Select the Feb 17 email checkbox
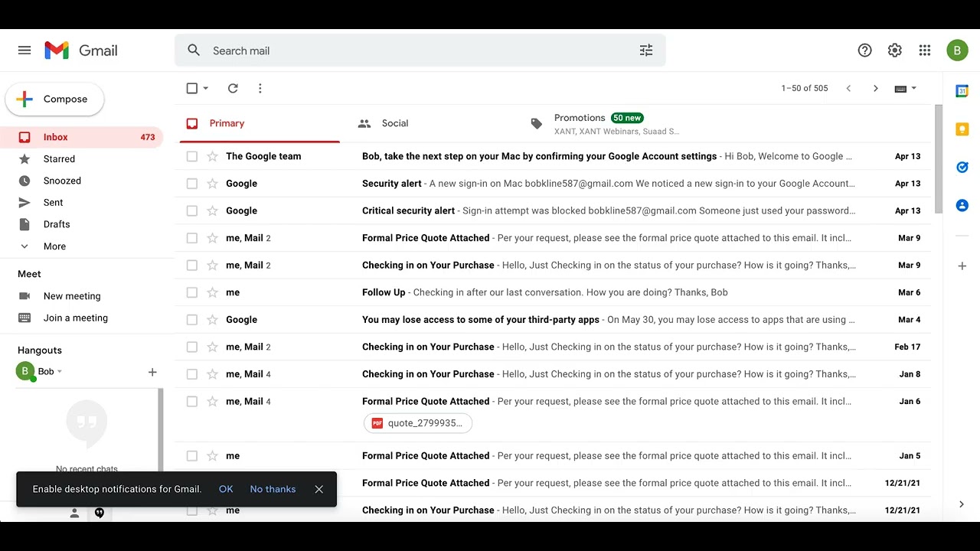The image size is (980, 551). [192, 347]
